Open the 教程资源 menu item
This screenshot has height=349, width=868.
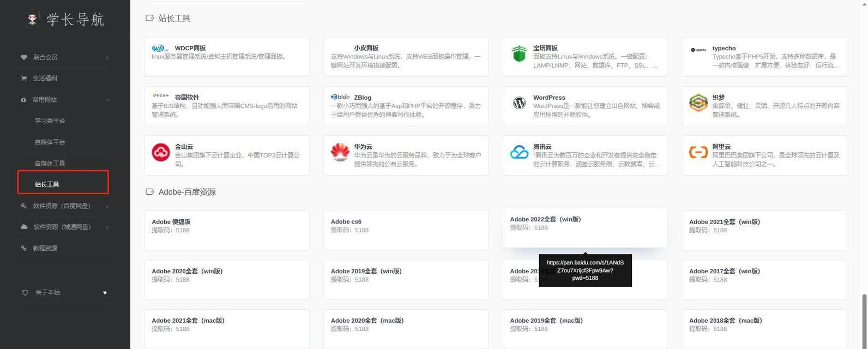65,248
